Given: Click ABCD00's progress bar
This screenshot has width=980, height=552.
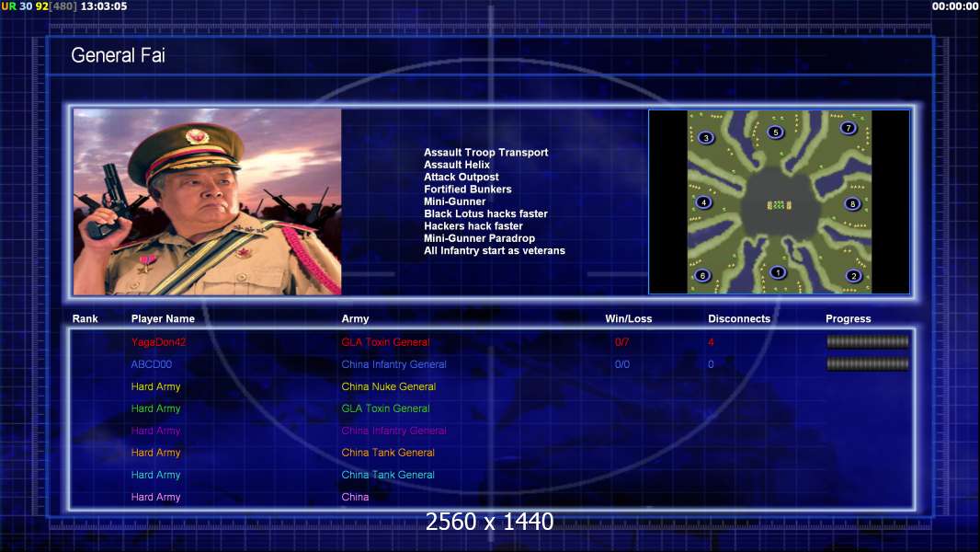Looking at the screenshot, I should click(867, 363).
